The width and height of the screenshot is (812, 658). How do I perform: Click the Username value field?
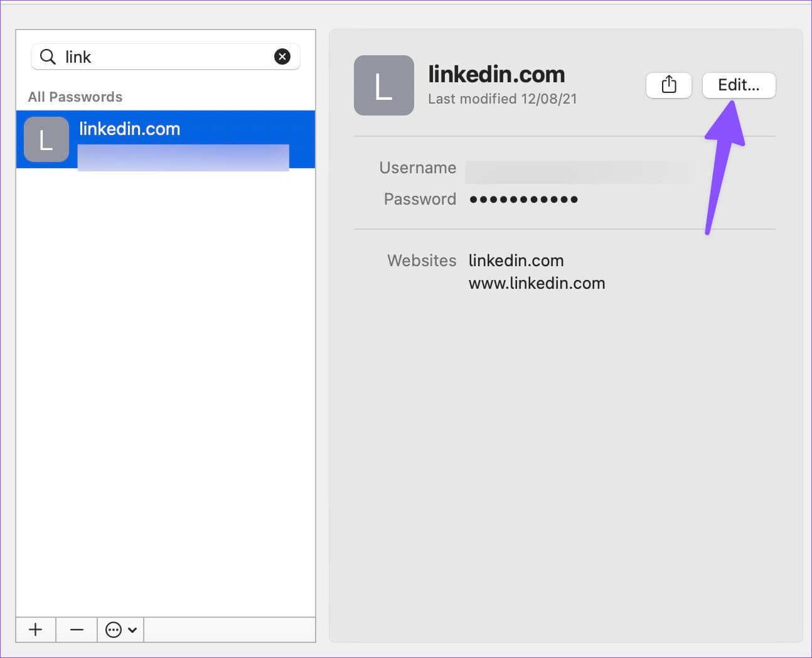579,171
